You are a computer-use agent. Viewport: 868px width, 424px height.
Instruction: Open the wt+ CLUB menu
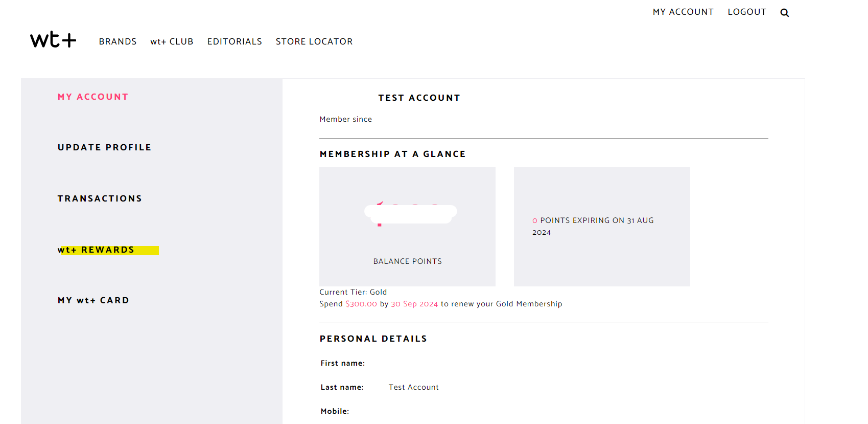pos(172,41)
